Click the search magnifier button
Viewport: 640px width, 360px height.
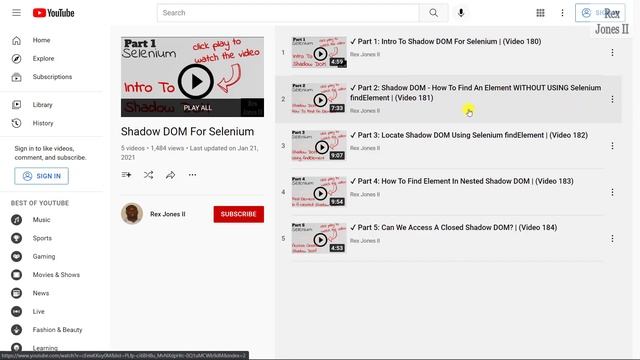coord(433,13)
